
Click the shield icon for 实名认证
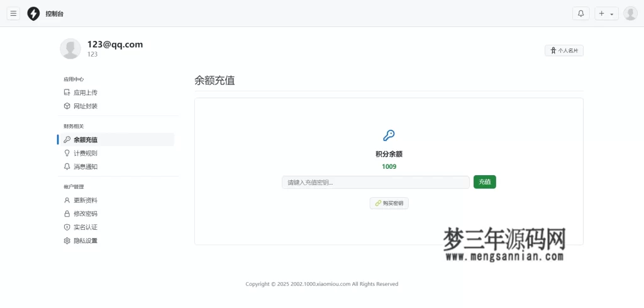[67, 227]
